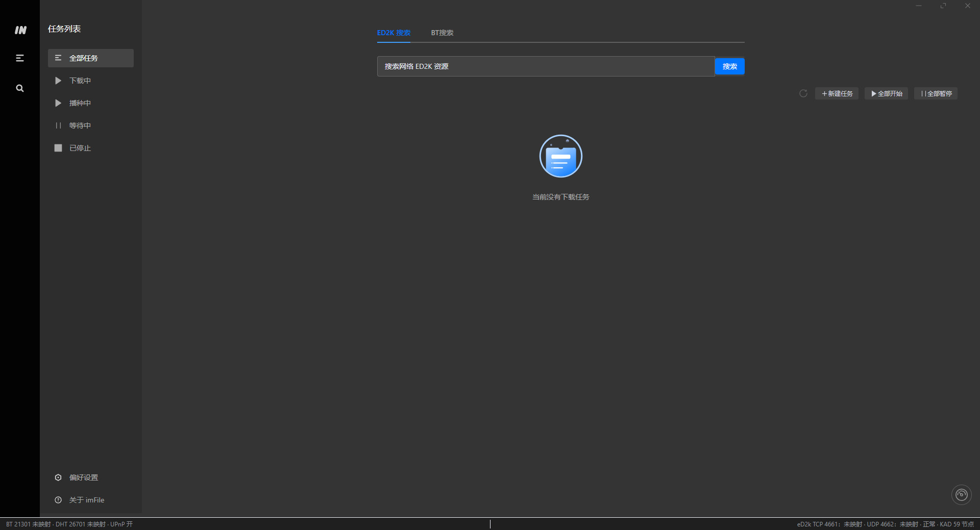The image size is (980, 530).
Task: Click the gear icon beside 偏好设置
Action: (58, 477)
